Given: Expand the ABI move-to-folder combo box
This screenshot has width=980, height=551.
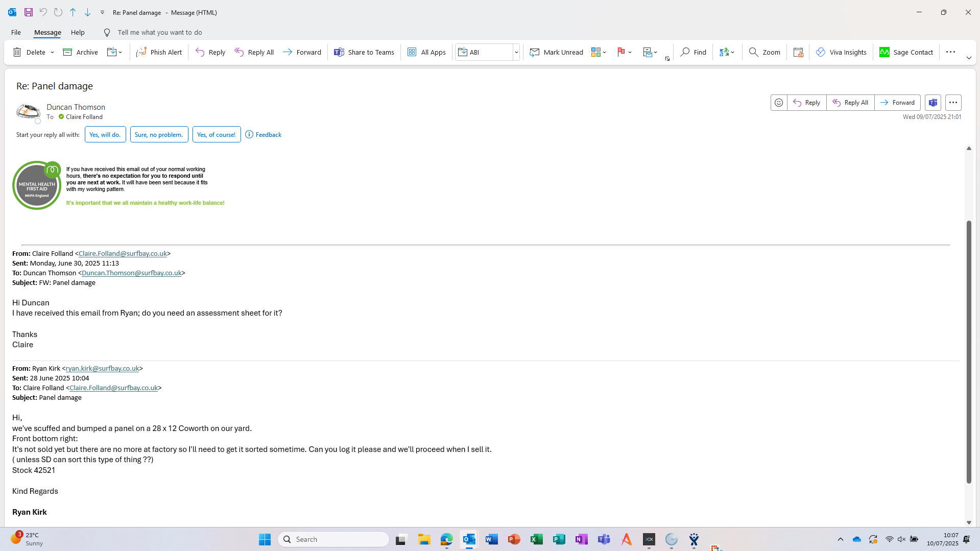Looking at the screenshot, I should pyautogui.click(x=516, y=52).
